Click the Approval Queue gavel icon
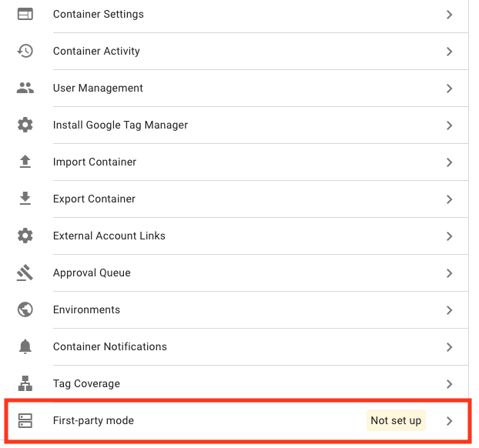Image resolution: width=479 pixels, height=448 pixels. [25, 272]
